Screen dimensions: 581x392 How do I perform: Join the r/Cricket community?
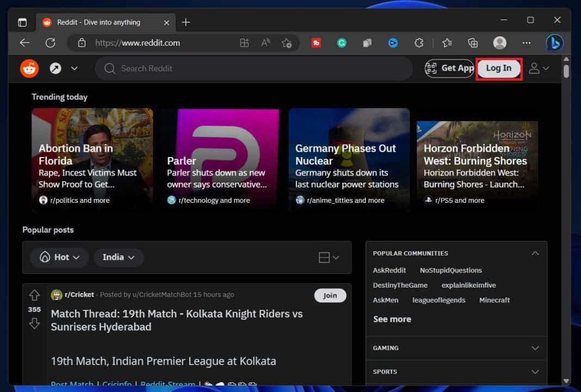tap(330, 295)
